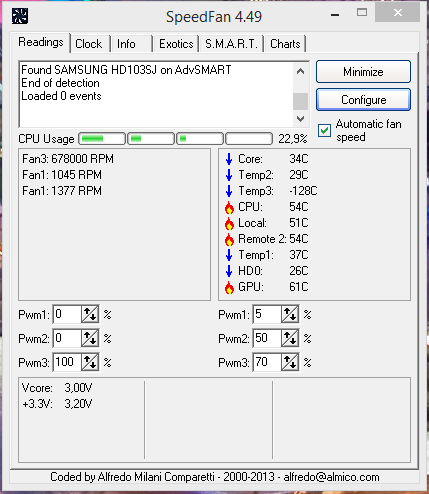Click the left Pwm3 input field showing 100

pos(67,362)
